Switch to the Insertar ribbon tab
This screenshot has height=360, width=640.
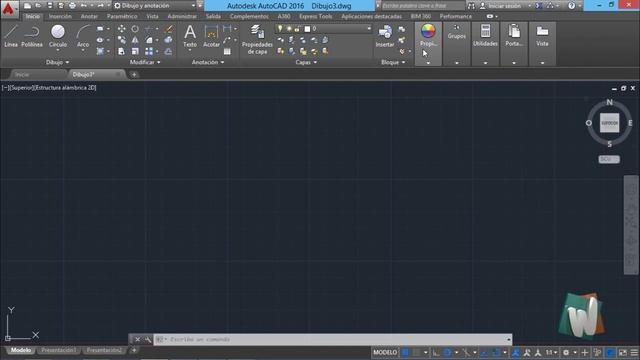60,16
